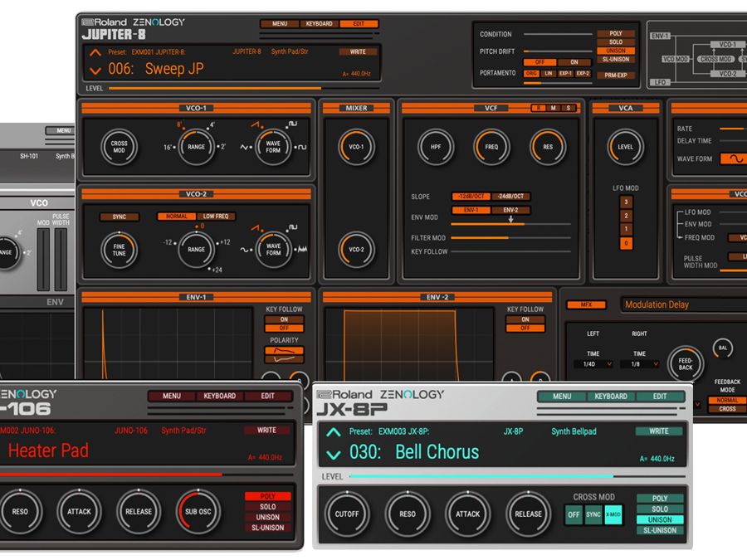Select X MOD in JX-8P CROSS MOD
This screenshot has width=747, height=560.
point(613,514)
